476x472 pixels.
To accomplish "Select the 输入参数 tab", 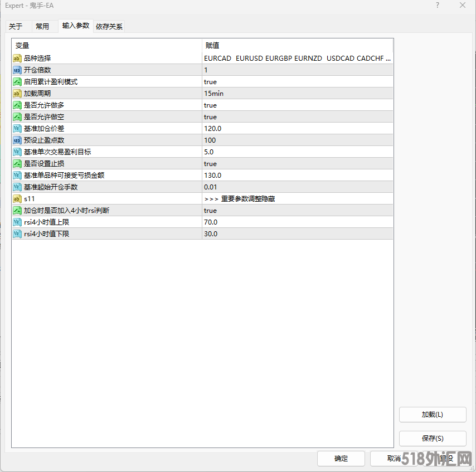I will pos(76,26).
